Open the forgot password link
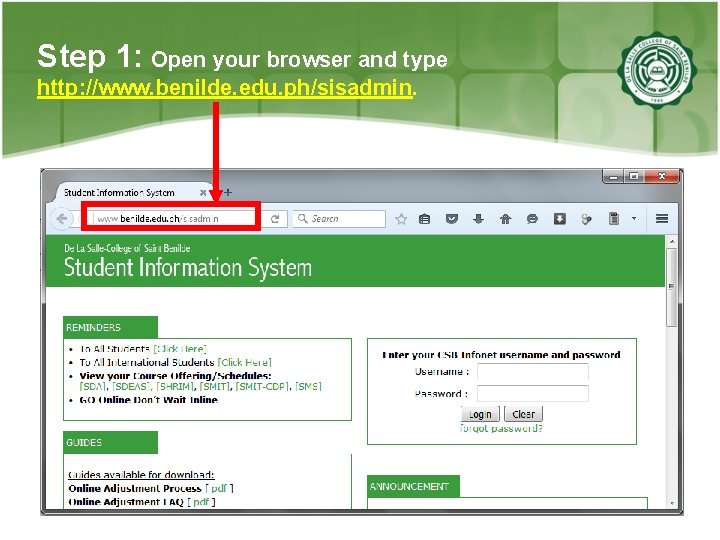This screenshot has height=540, width=720. pos(501,429)
